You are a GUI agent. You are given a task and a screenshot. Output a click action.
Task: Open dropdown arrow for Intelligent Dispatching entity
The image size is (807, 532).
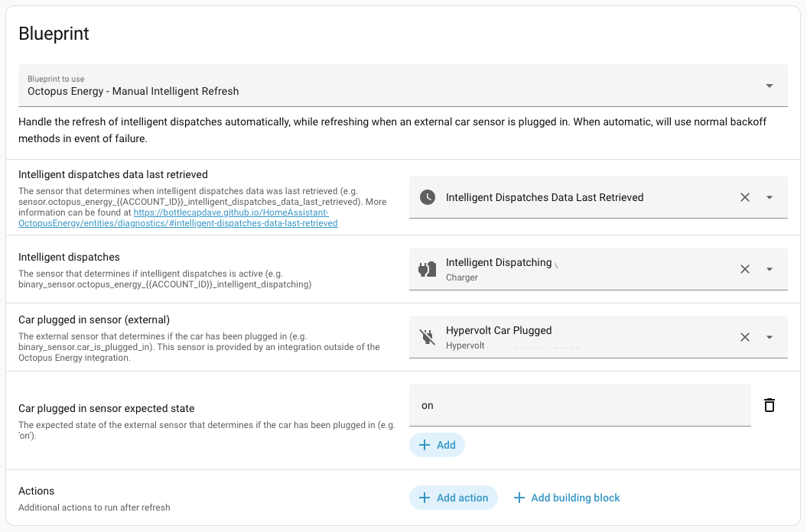(x=770, y=269)
